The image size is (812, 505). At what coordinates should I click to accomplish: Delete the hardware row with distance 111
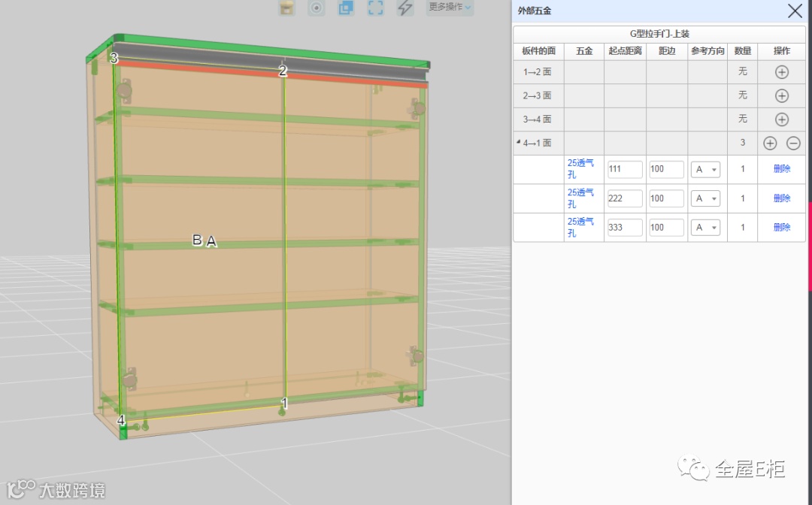coord(782,168)
